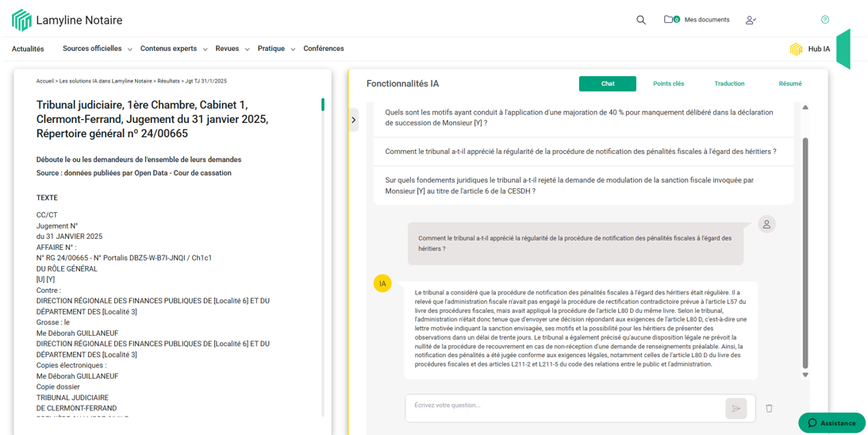Viewport: 868px width, 435px height.
Task: Open the search magnifier icon
Action: [x=641, y=20]
